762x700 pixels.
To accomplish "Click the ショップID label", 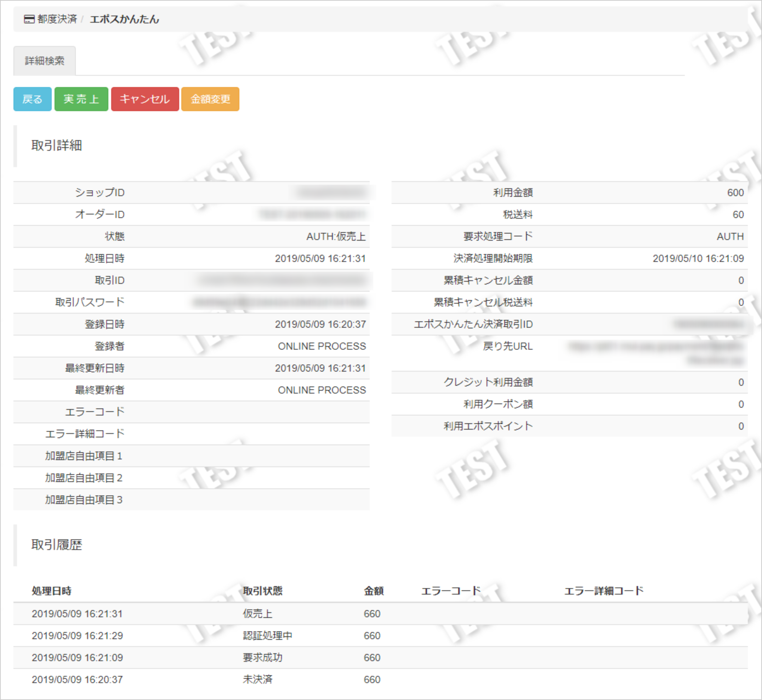I will [99, 193].
